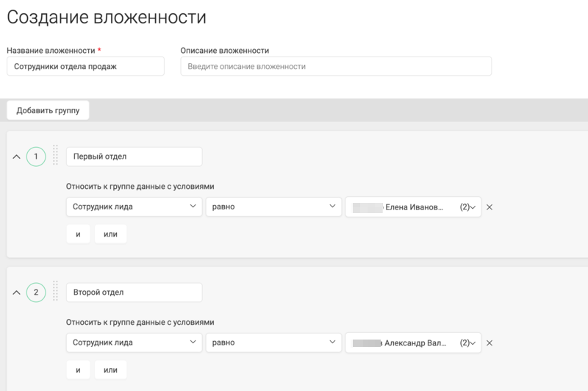Collapse group 2 with the chevron arrow
This screenshot has height=391, width=588.
tap(16, 293)
